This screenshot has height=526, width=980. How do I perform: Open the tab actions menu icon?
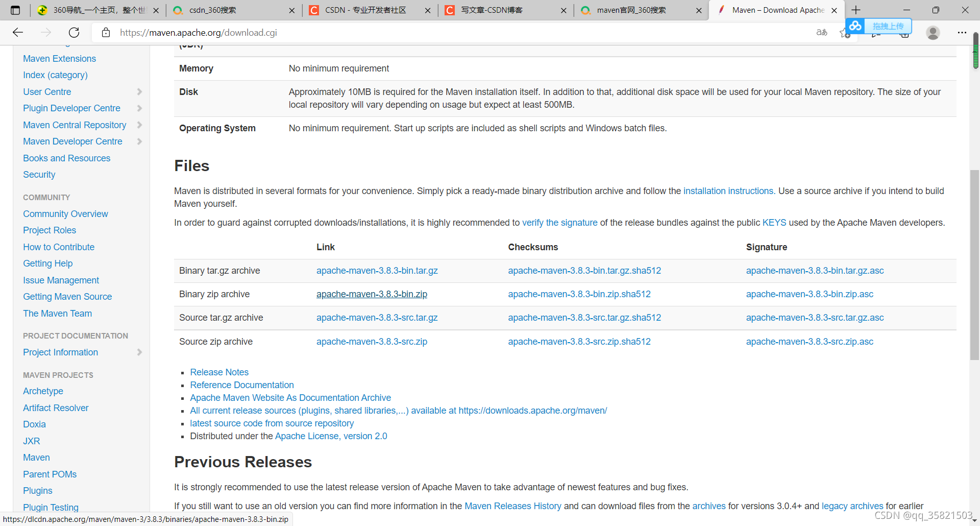15,10
